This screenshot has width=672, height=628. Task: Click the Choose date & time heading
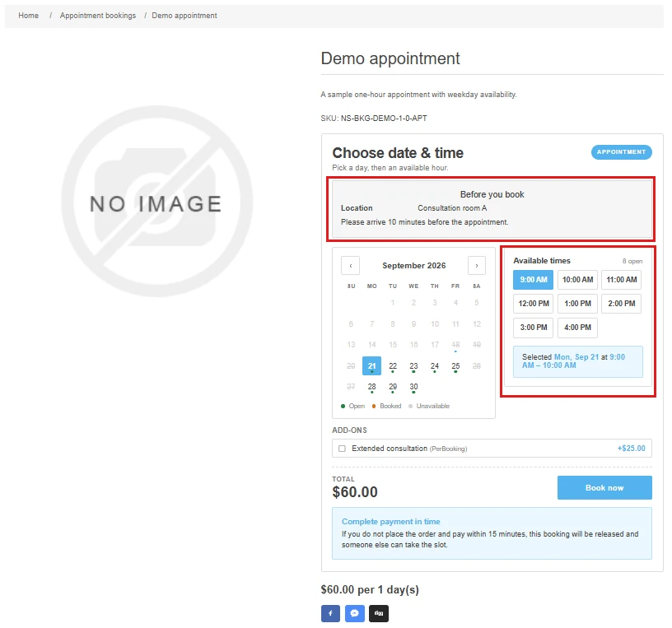click(x=398, y=153)
